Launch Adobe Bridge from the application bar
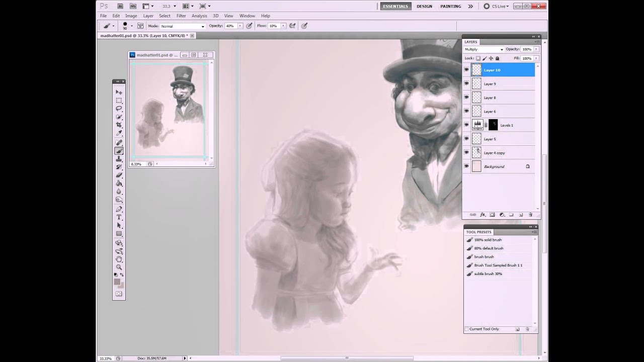The height and width of the screenshot is (362, 644). [120, 6]
